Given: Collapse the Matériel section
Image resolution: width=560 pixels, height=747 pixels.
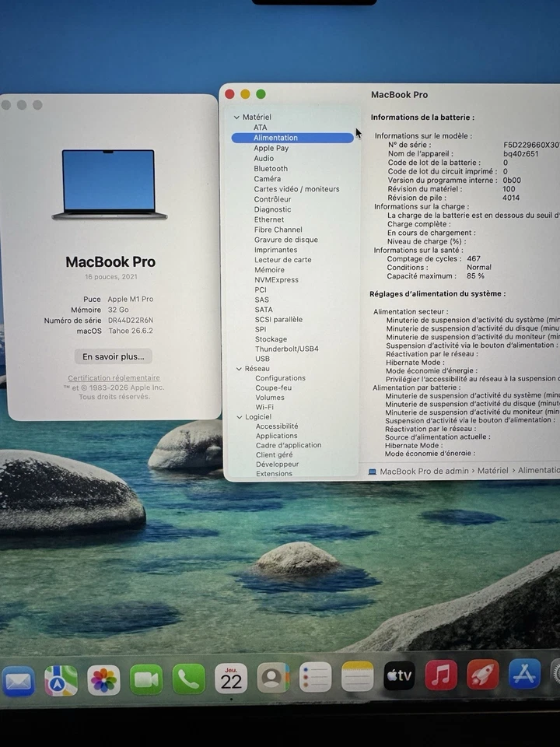Looking at the screenshot, I should (x=236, y=117).
